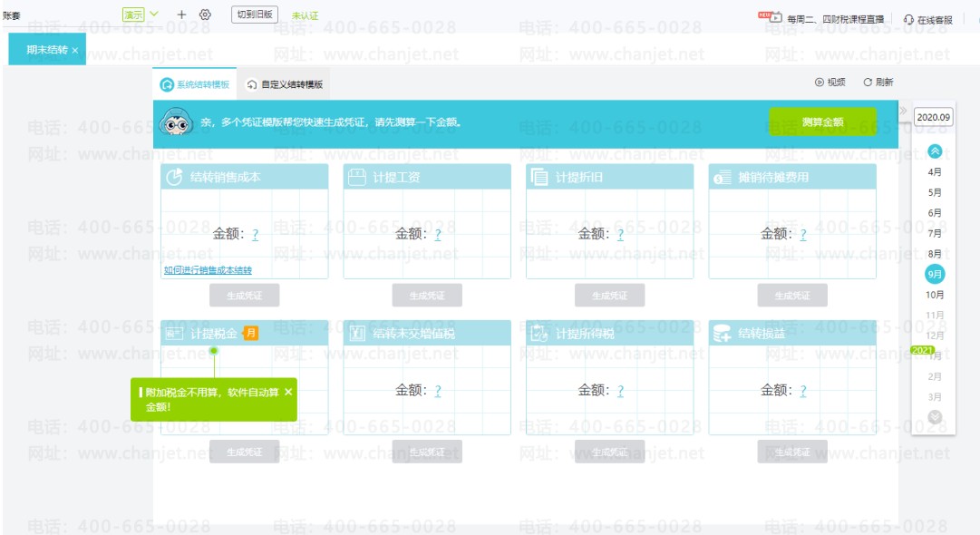Click 摊销待摊费用 card icon
The height and width of the screenshot is (535, 980).
pyautogui.click(x=722, y=178)
